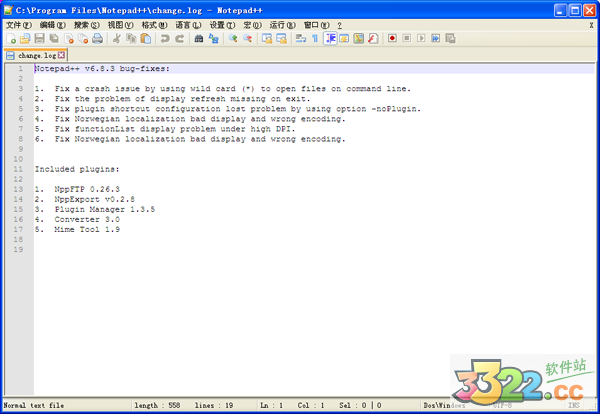Click the Stop macro recording icon
Screen dimensions: 600x414
point(407,39)
